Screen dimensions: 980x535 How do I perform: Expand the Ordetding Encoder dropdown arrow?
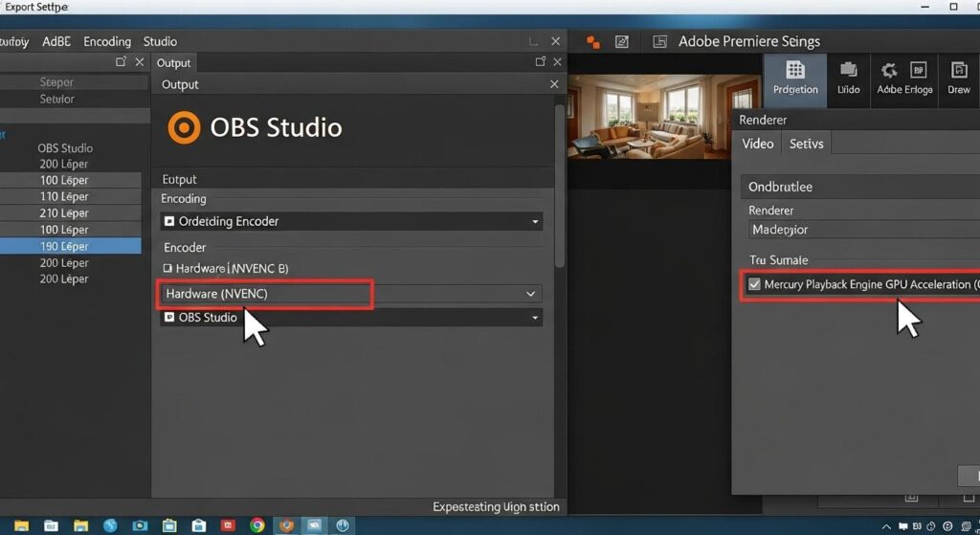pyautogui.click(x=535, y=221)
